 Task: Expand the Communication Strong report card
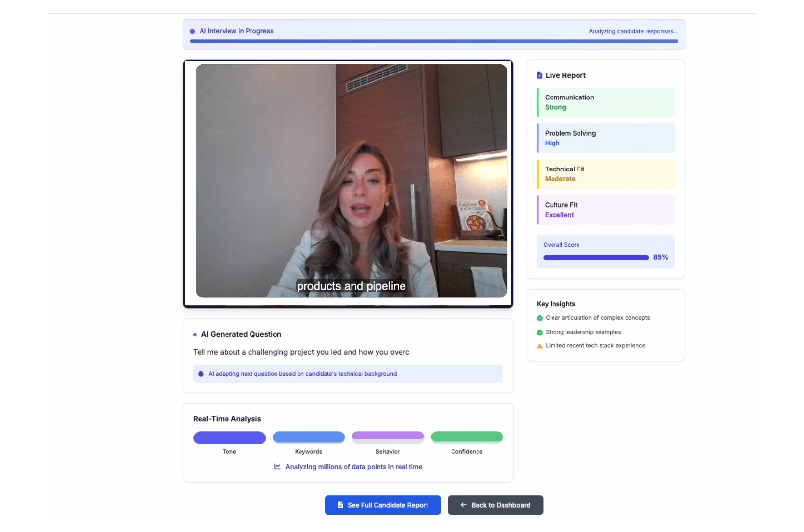(x=605, y=102)
